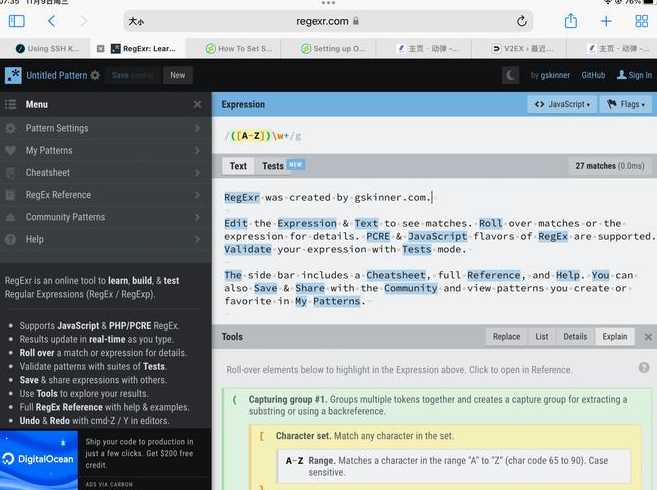This screenshot has height=490, width=657.
Task: Click Character set explanation row
Action: click(364, 436)
